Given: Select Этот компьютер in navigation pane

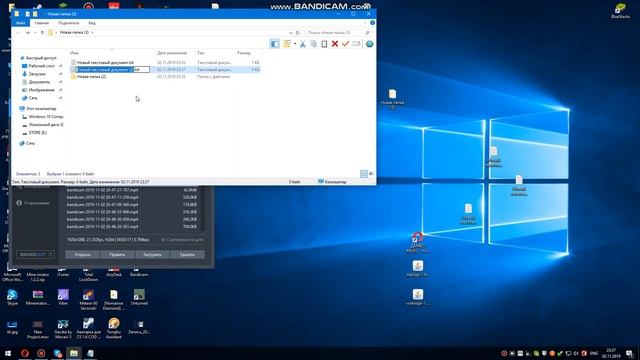Looking at the screenshot, I should (41, 109).
